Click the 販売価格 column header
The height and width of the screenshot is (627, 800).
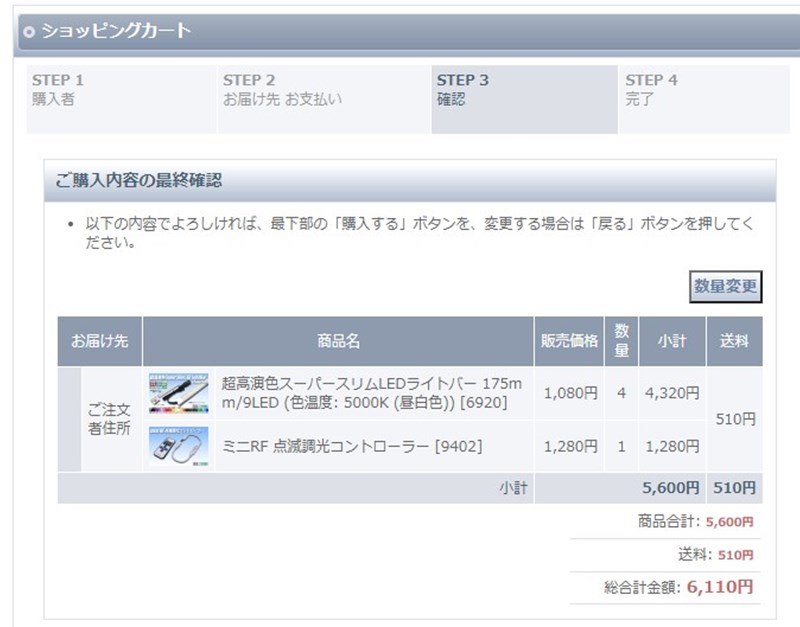(570, 341)
